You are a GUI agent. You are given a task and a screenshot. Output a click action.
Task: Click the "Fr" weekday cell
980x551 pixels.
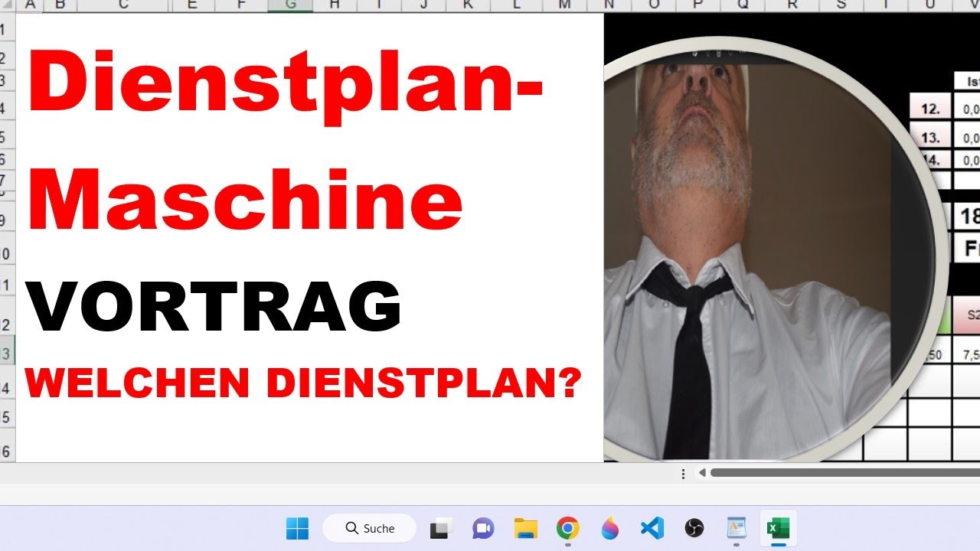click(965, 249)
